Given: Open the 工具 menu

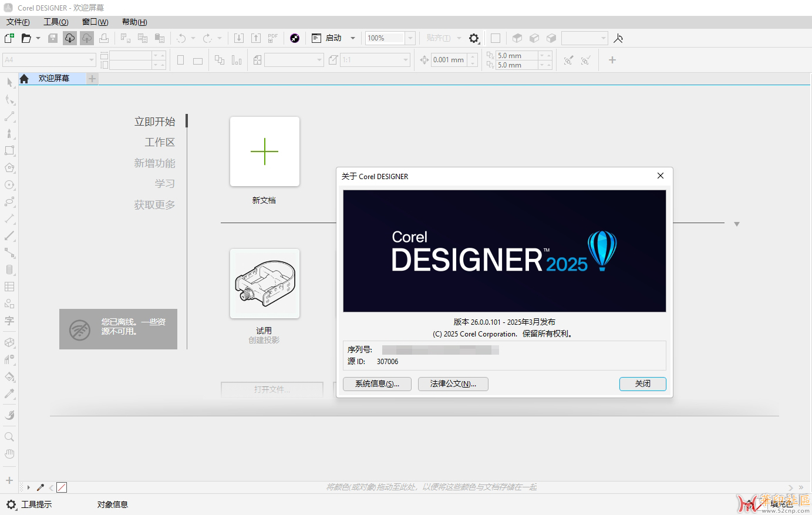Looking at the screenshot, I should (56, 22).
